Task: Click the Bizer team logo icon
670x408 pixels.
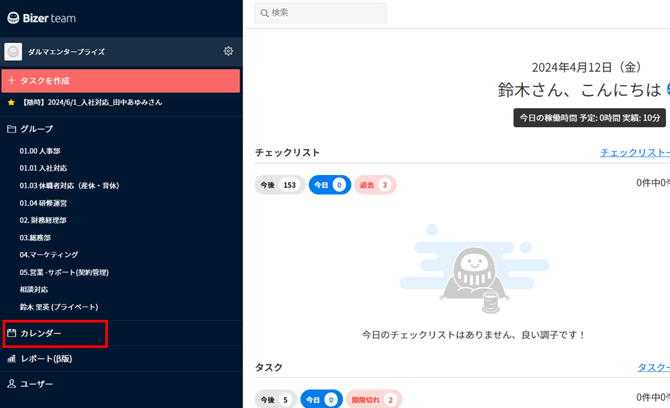Action: pos(14,18)
